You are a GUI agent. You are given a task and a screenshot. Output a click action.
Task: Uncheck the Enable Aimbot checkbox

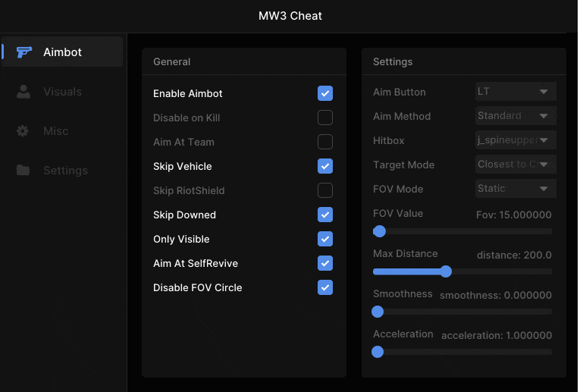point(325,93)
